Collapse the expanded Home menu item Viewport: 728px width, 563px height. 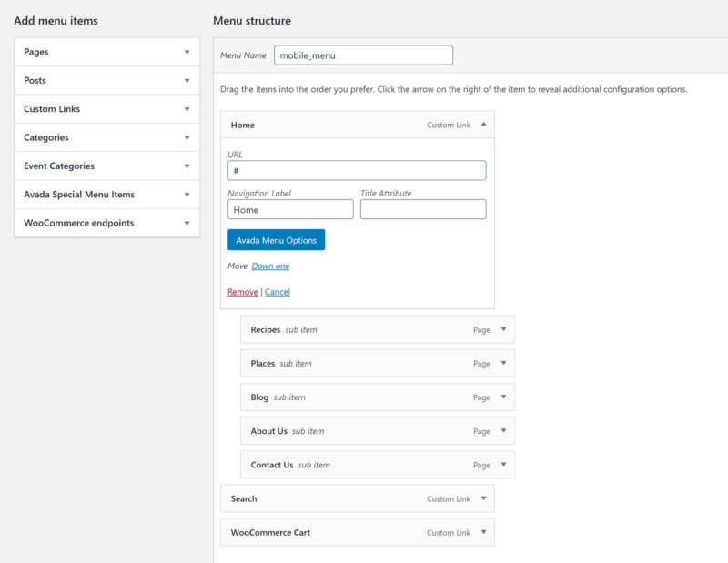pos(483,125)
